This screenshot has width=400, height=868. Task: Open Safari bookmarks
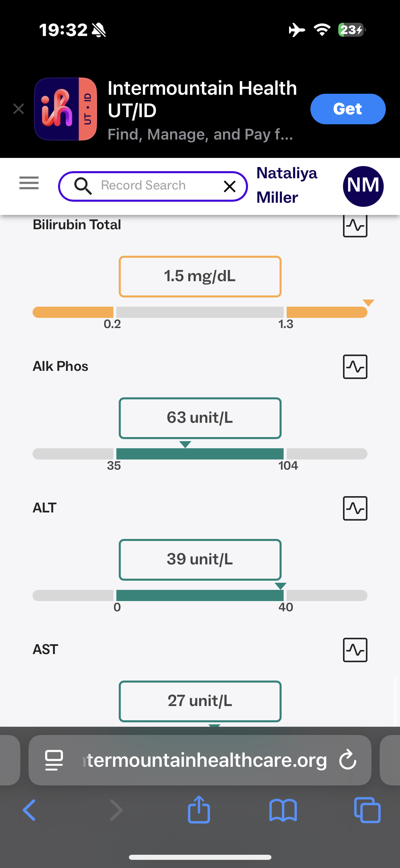pyautogui.click(x=283, y=810)
